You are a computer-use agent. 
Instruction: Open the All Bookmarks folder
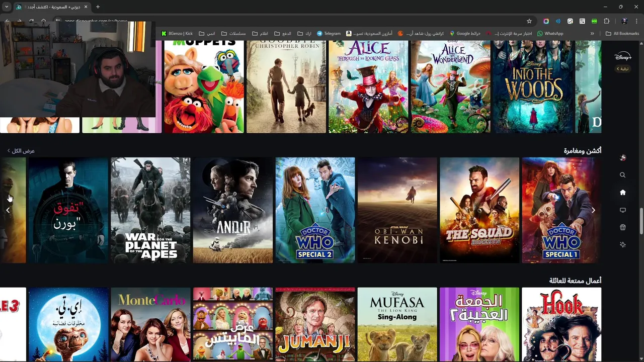click(622, 34)
